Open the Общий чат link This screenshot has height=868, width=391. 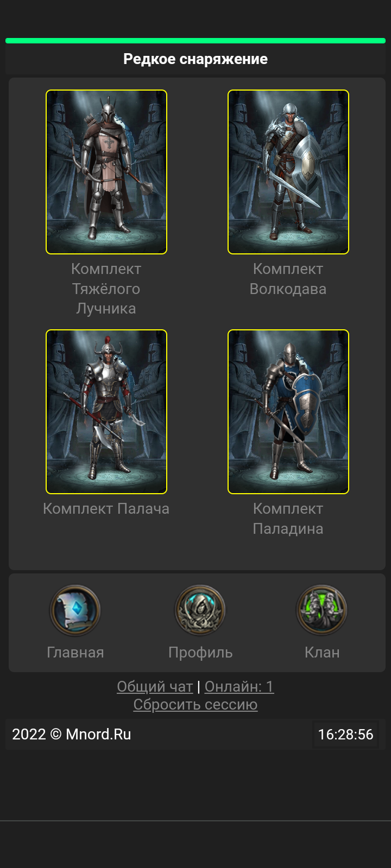tap(155, 687)
